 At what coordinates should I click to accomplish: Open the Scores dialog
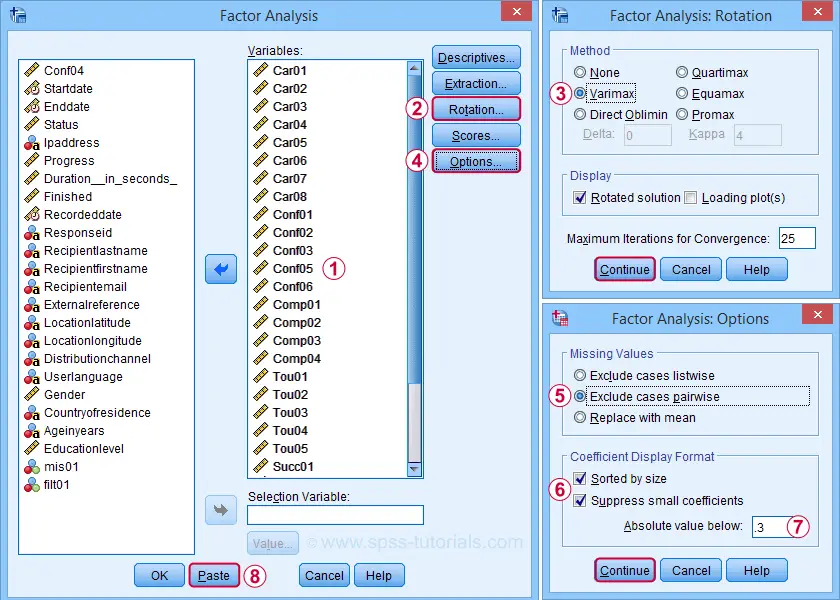point(476,136)
